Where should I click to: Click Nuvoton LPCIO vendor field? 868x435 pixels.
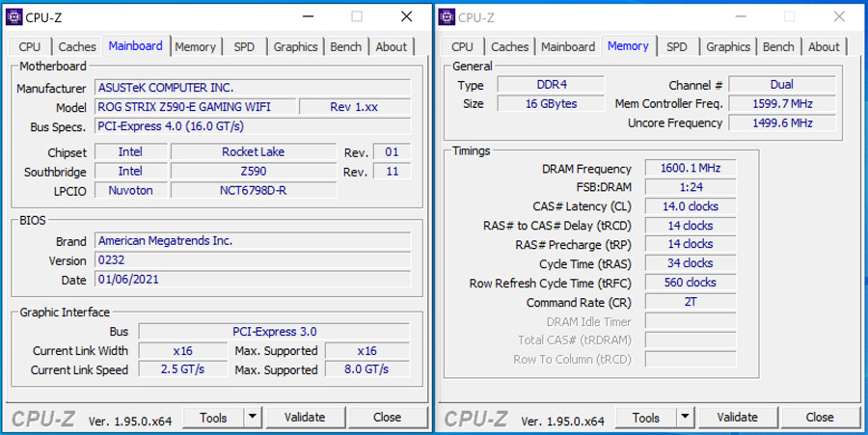click(130, 190)
